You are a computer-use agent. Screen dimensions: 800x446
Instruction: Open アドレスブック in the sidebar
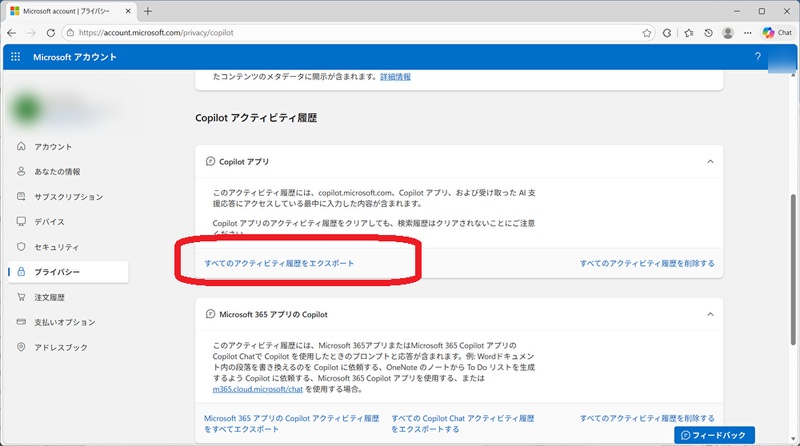[68, 347]
